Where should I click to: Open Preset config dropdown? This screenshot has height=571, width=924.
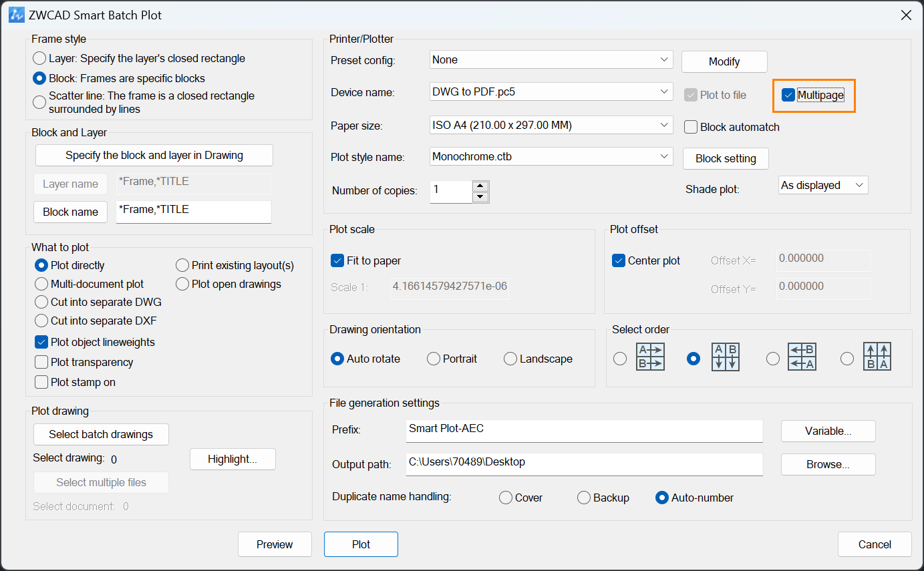(x=552, y=59)
